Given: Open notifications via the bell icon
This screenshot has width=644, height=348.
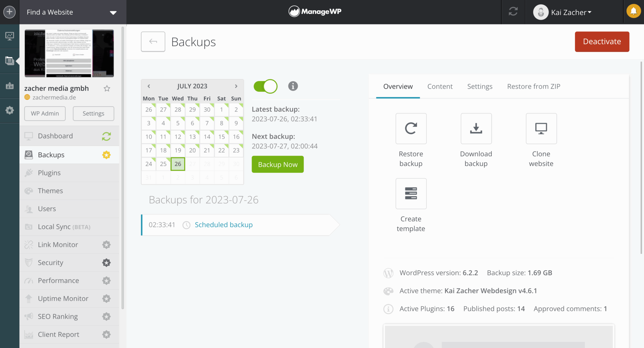Looking at the screenshot, I should [634, 11].
